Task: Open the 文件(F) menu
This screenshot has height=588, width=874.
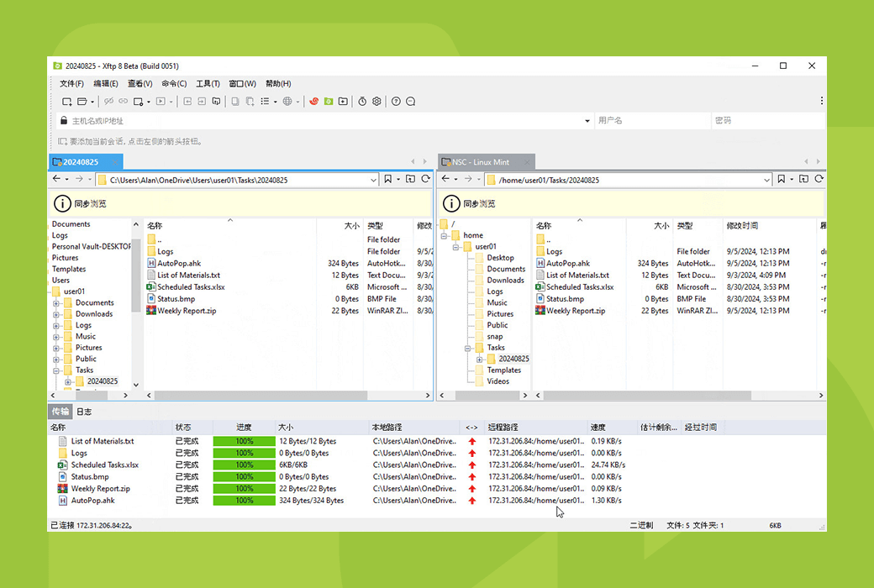Action: 71,84
